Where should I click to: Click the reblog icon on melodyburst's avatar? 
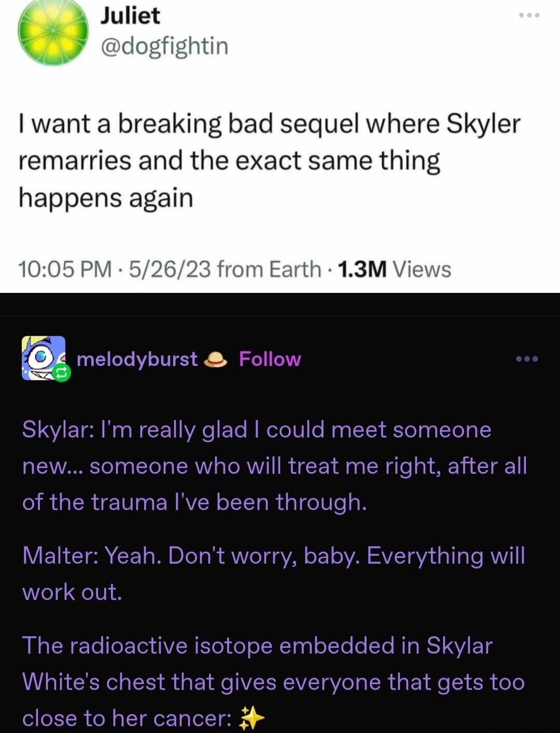coord(61,372)
